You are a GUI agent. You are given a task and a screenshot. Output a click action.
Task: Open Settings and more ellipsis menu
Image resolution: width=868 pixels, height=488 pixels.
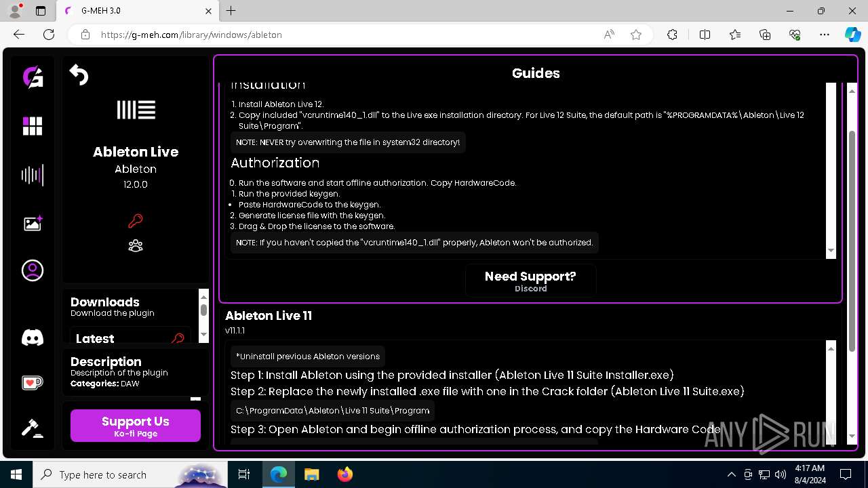pos(825,35)
